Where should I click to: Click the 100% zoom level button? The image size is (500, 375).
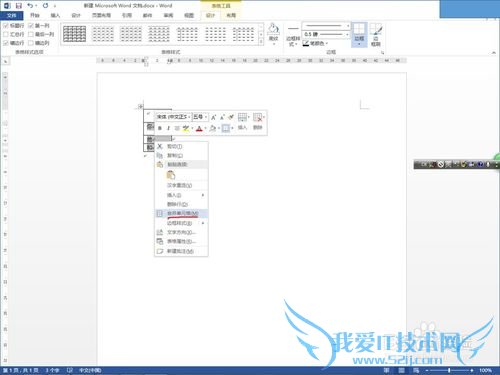coord(485,370)
